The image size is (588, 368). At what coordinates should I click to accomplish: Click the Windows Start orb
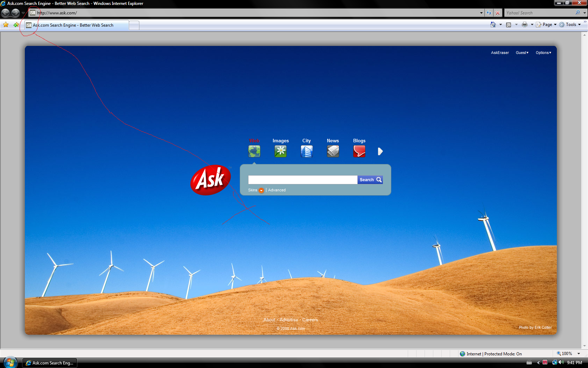10,362
